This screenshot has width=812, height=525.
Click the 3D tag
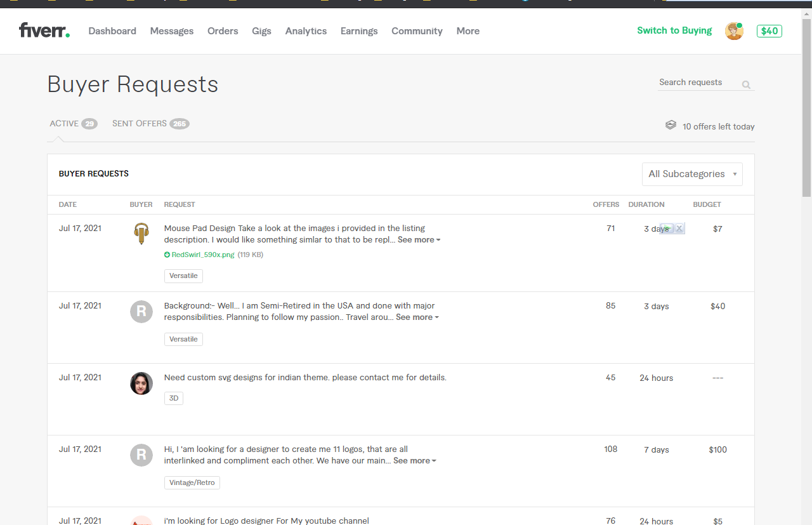pos(174,398)
